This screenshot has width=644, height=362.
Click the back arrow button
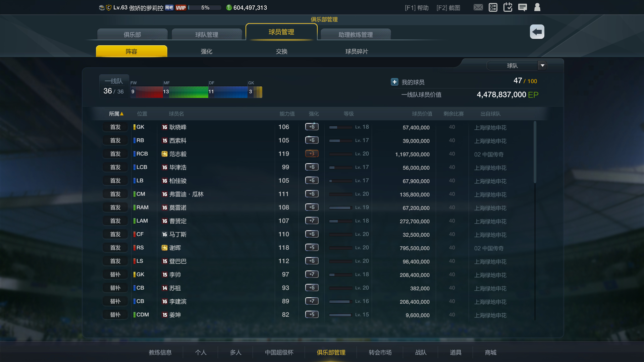tap(537, 32)
